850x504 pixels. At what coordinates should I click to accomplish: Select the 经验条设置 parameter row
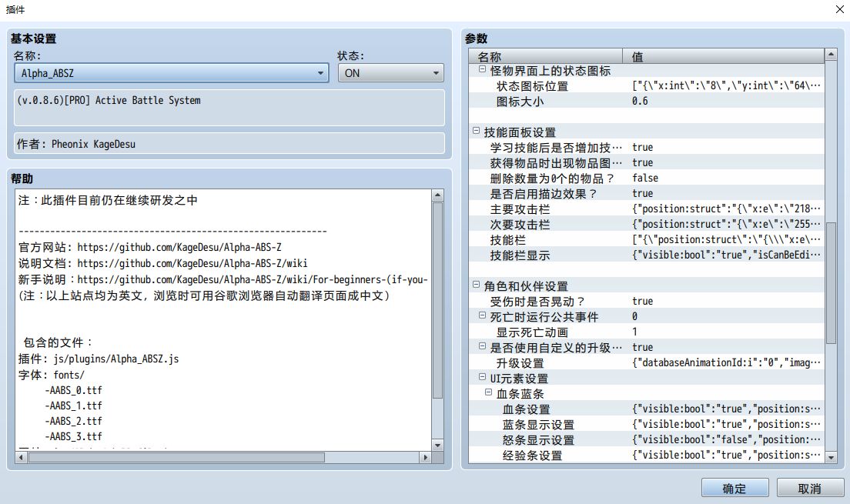(647, 456)
